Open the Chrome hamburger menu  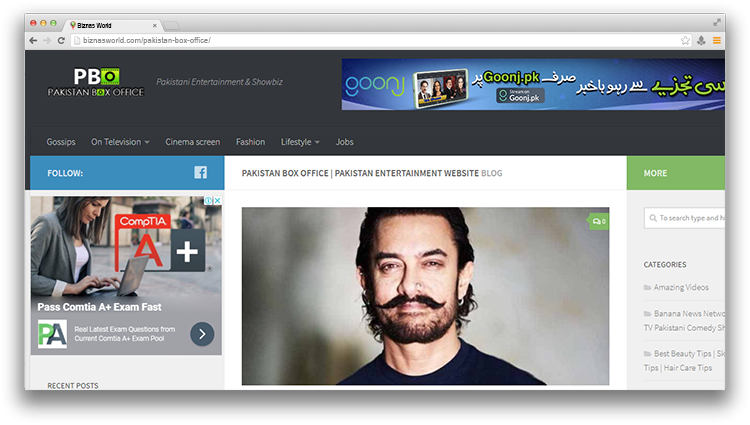[x=717, y=41]
